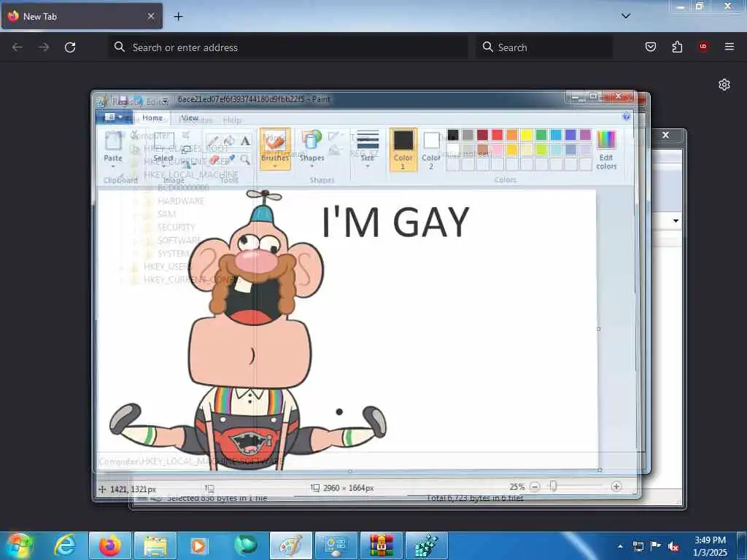Expand the Paste dropdown arrow
747x560 pixels.
click(x=113, y=166)
